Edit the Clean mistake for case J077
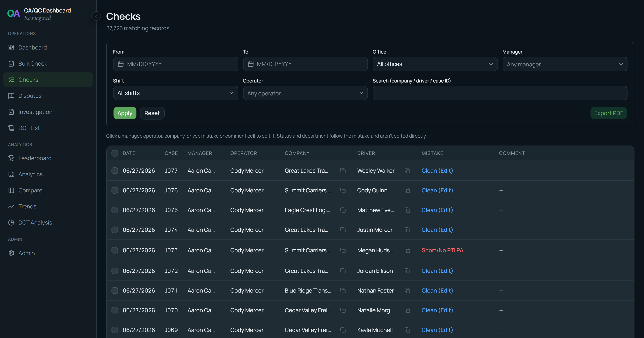 click(x=437, y=170)
